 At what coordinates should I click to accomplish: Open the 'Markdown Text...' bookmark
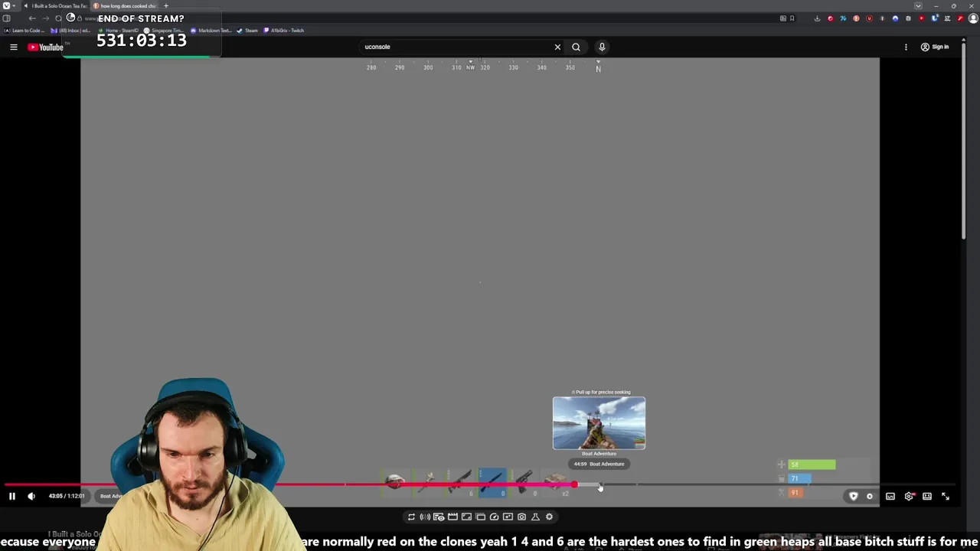pyautogui.click(x=211, y=31)
